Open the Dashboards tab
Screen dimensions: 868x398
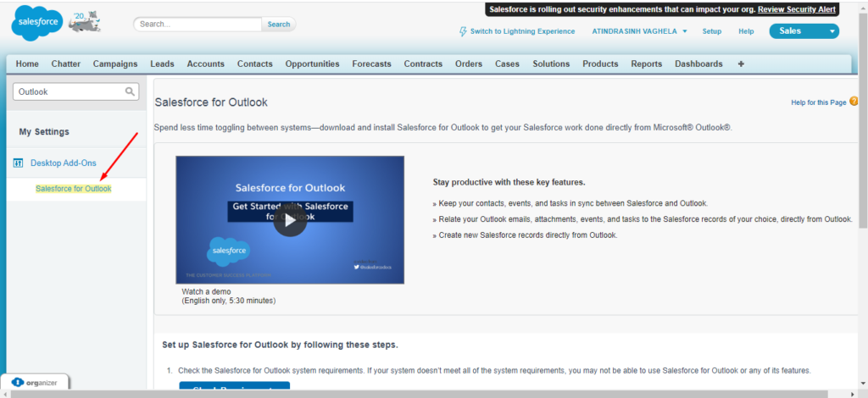point(698,64)
